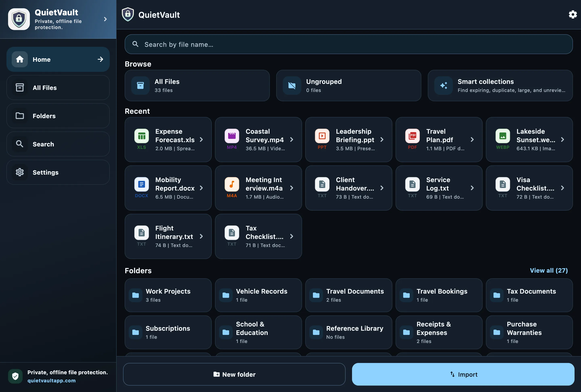Image resolution: width=581 pixels, height=392 pixels.
Task: Open Folders in the sidebar
Action: point(58,116)
